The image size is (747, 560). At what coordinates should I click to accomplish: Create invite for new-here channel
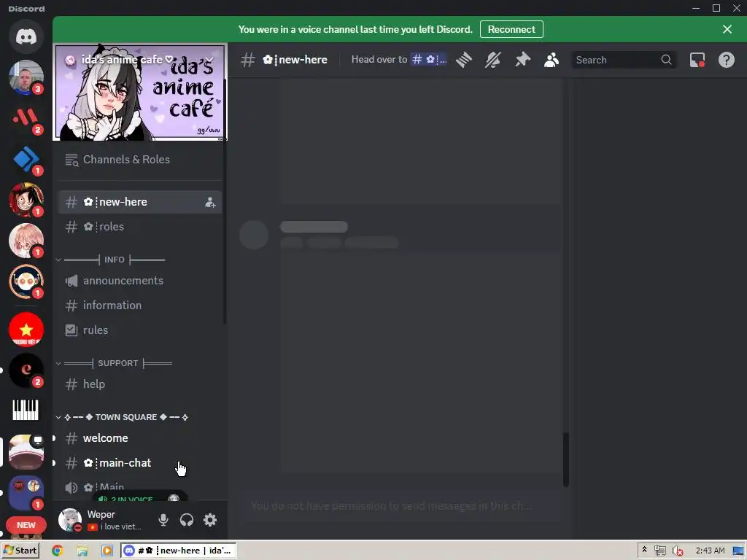[x=210, y=203]
